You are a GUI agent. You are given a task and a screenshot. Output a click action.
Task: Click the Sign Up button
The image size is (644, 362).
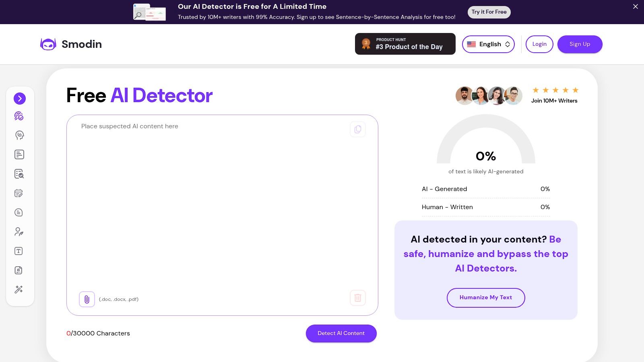click(x=580, y=44)
